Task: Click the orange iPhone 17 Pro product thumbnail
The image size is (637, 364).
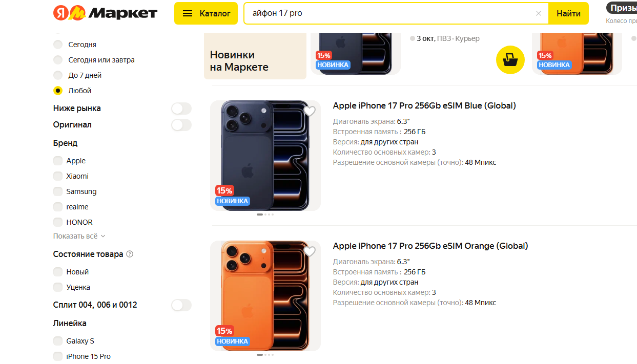Action: [265, 296]
